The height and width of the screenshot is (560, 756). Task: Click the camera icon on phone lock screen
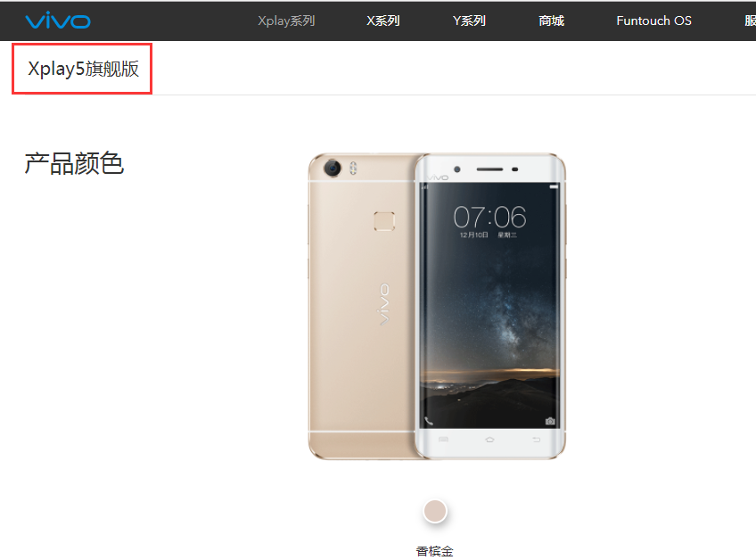coord(550,421)
